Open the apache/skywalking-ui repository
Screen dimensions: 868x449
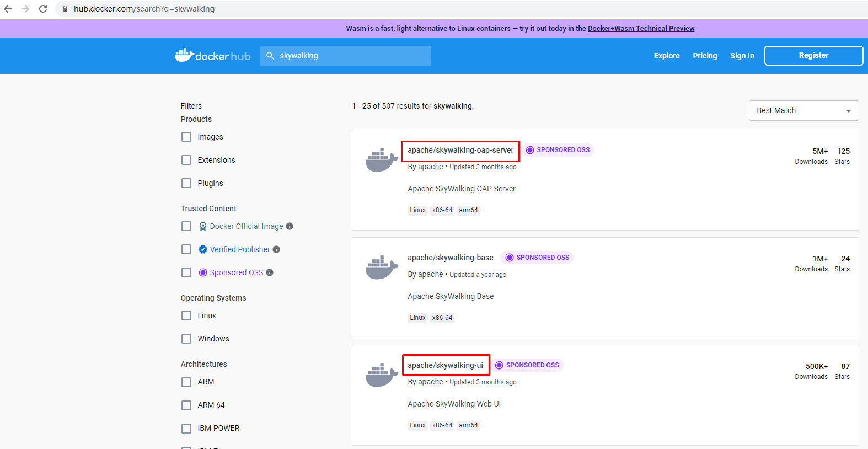coord(445,365)
